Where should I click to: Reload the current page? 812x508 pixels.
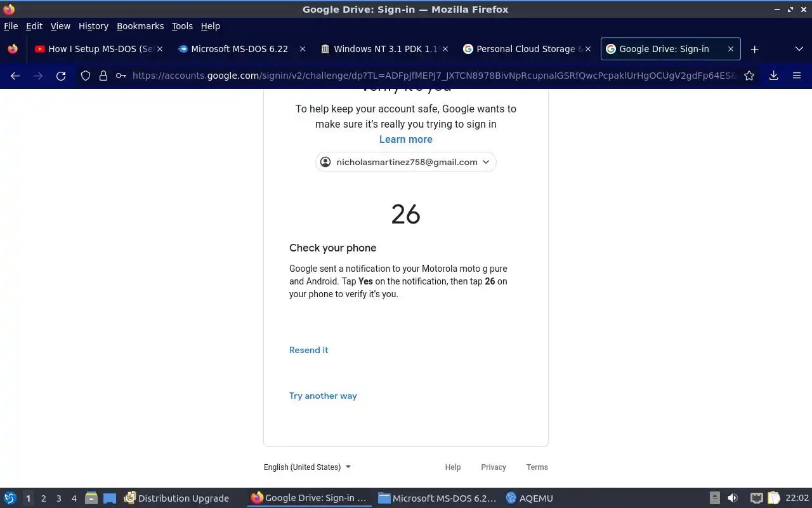61,76
